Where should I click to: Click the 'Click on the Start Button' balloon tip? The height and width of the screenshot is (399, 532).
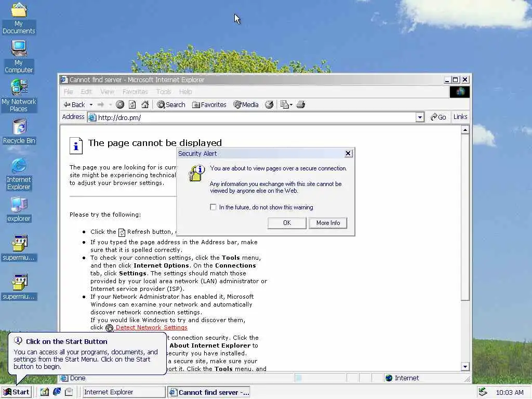tap(87, 354)
